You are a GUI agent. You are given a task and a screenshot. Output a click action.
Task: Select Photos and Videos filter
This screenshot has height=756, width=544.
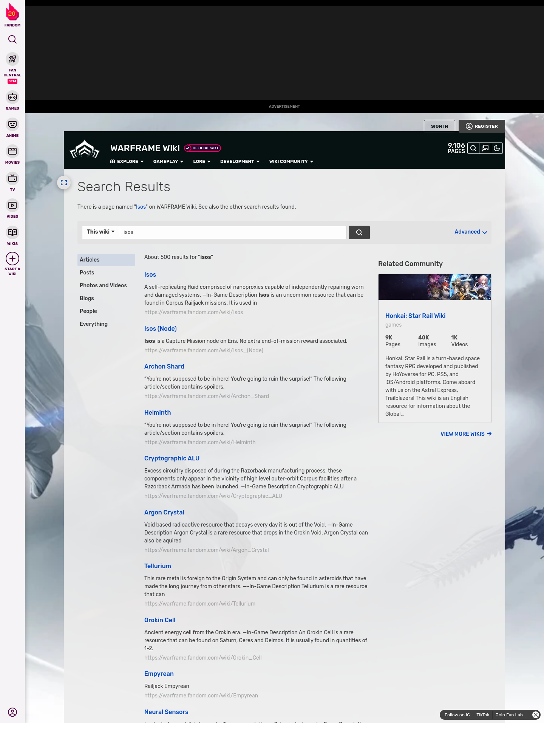click(106, 285)
